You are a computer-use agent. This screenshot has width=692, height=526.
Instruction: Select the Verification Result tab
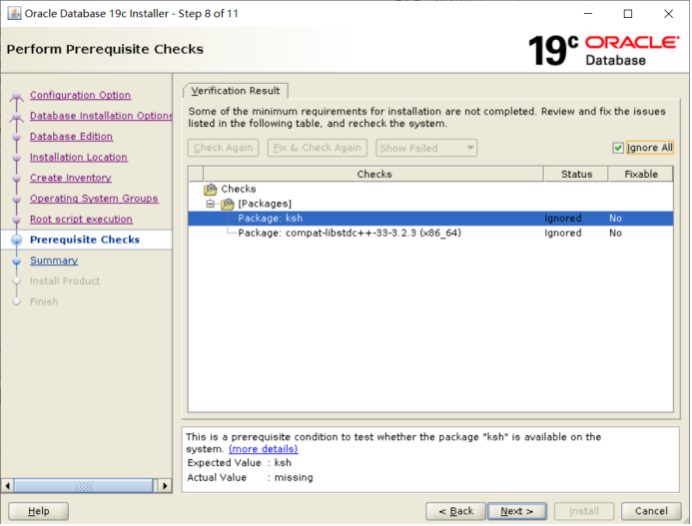coord(235,91)
